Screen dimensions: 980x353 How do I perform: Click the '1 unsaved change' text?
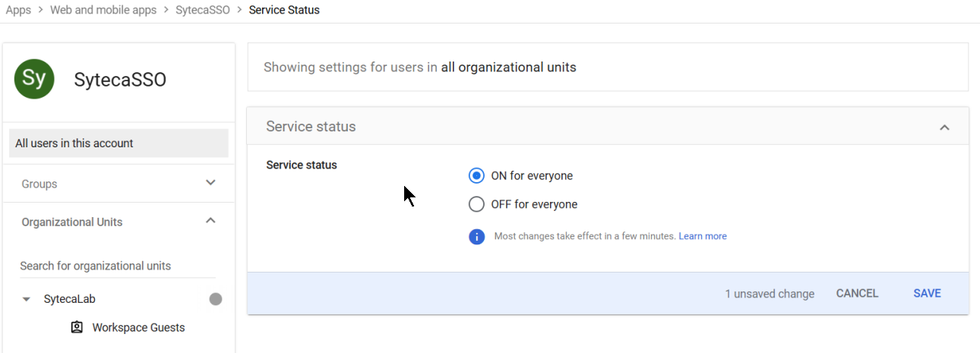point(770,294)
